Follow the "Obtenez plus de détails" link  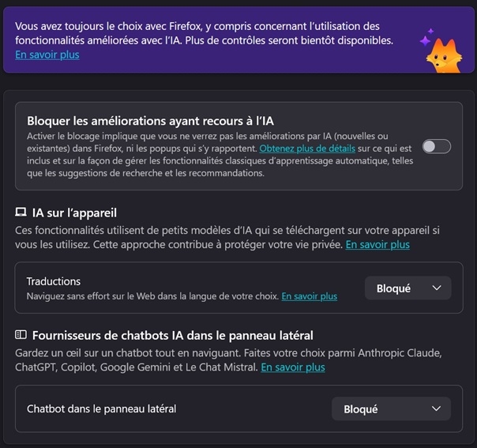coord(302,148)
